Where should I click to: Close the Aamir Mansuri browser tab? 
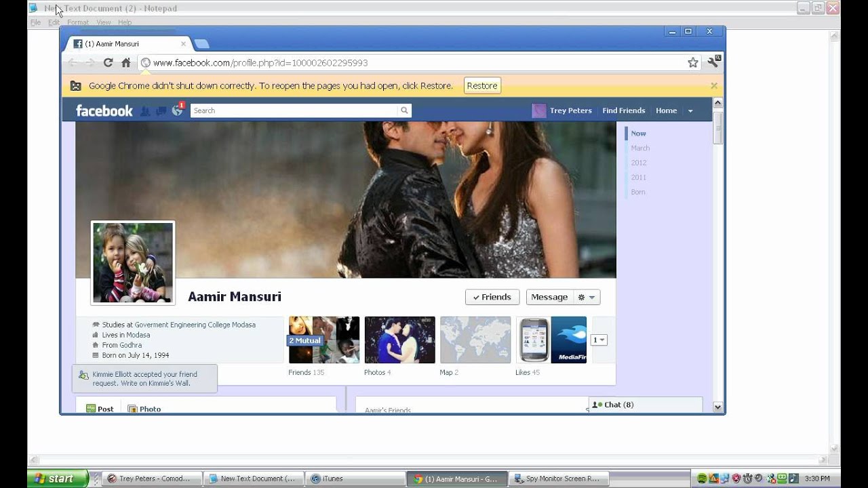pos(183,44)
